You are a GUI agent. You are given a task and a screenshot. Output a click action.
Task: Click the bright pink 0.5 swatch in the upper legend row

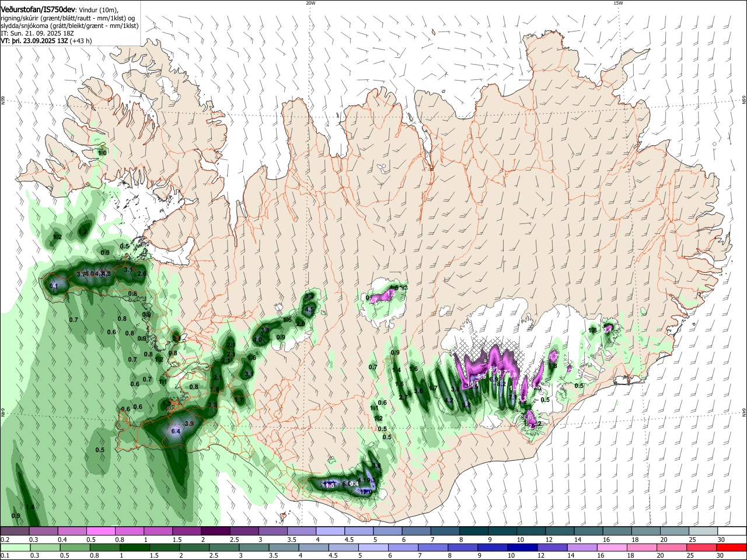tap(101, 531)
